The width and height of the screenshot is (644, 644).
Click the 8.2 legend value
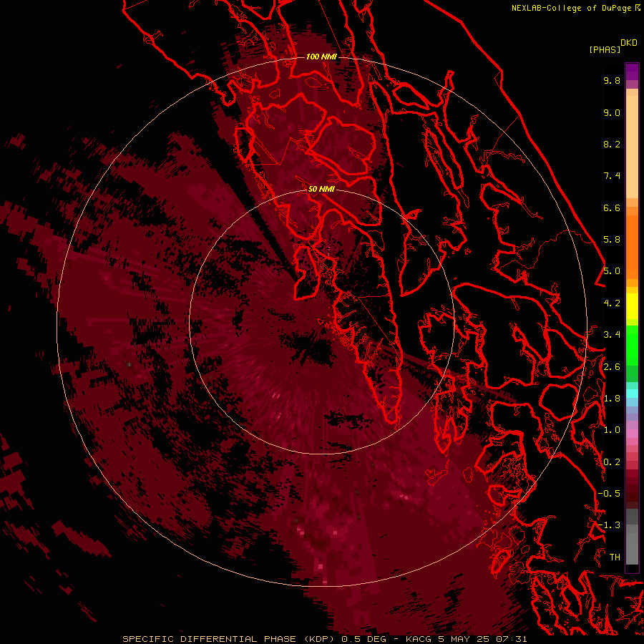tap(612, 144)
